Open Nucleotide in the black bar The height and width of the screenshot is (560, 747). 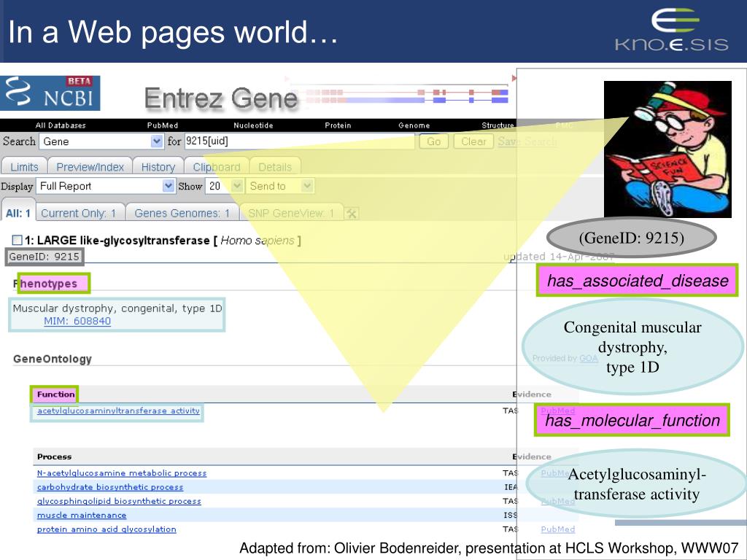point(253,125)
